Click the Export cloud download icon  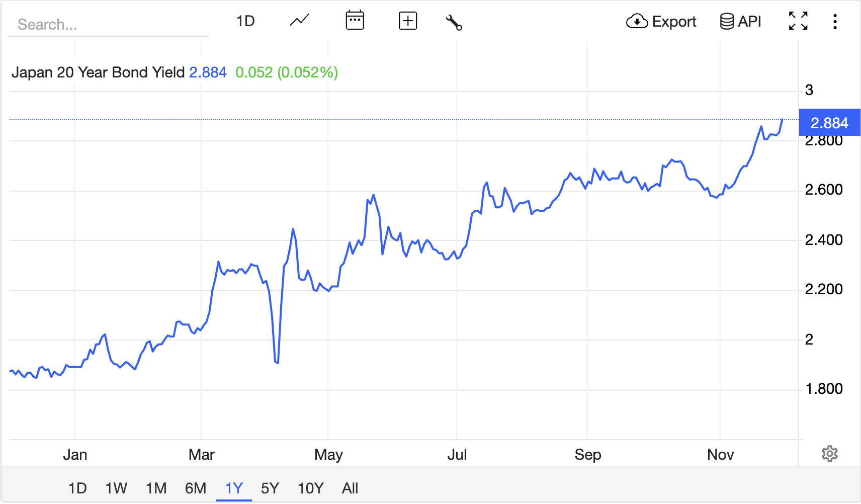(x=637, y=22)
